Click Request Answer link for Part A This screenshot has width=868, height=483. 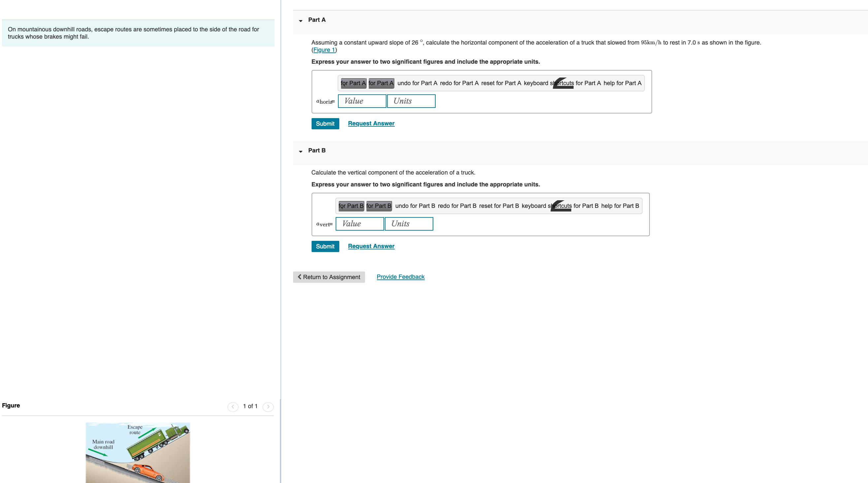371,123
